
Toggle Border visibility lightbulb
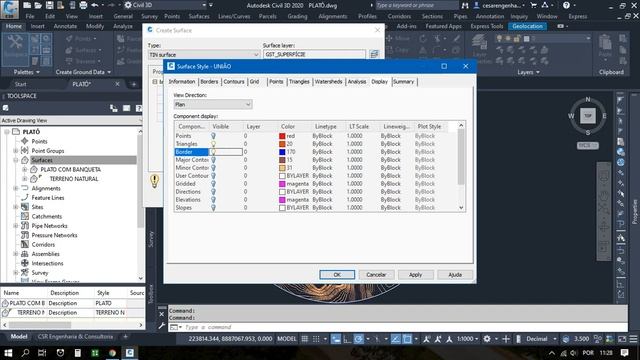click(213, 152)
